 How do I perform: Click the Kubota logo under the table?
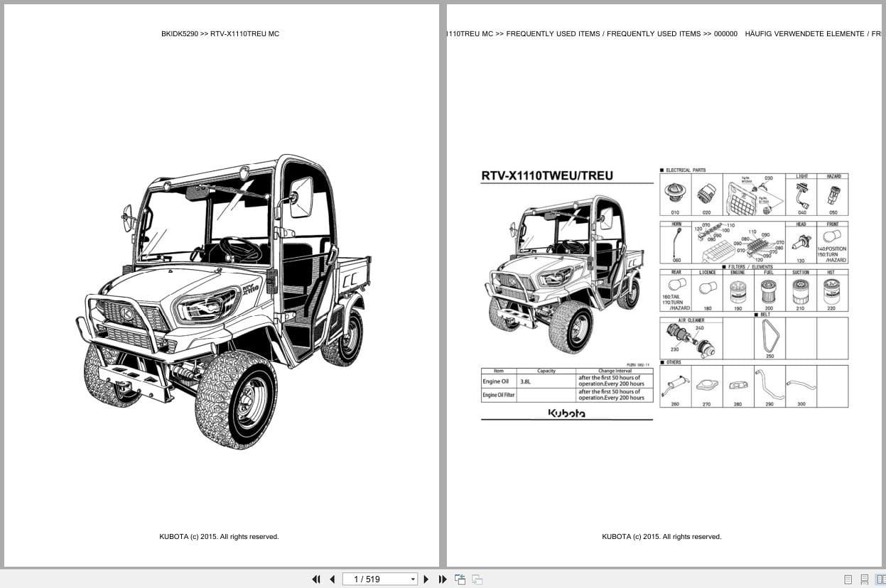(x=566, y=413)
